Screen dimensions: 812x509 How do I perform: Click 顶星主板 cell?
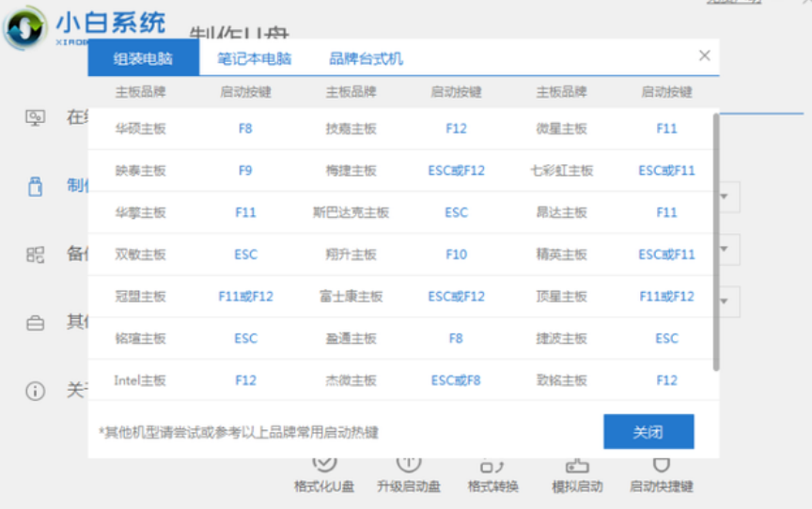click(x=561, y=297)
